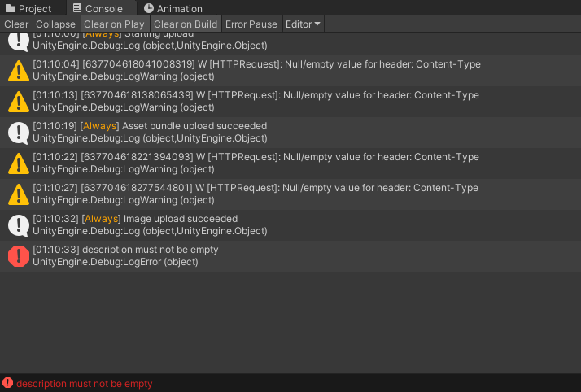
Task: Click the status bar error message text
Action: coord(85,384)
